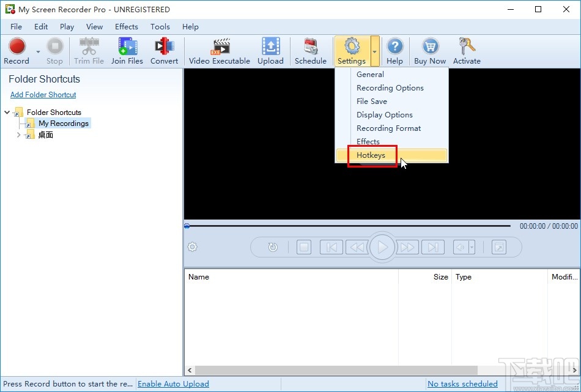581x392 pixels.
Task: Click the playback seek slider handle
Action: point(187,226)
